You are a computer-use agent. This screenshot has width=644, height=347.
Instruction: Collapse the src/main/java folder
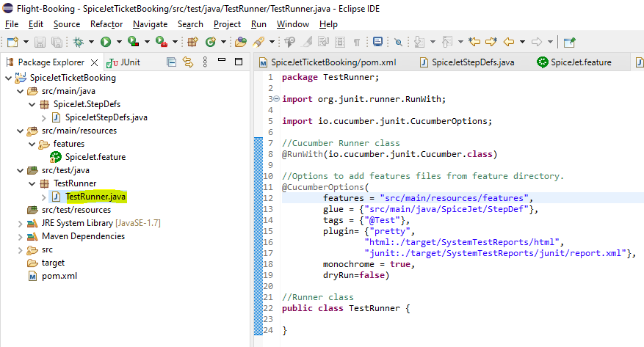(20, 91)
